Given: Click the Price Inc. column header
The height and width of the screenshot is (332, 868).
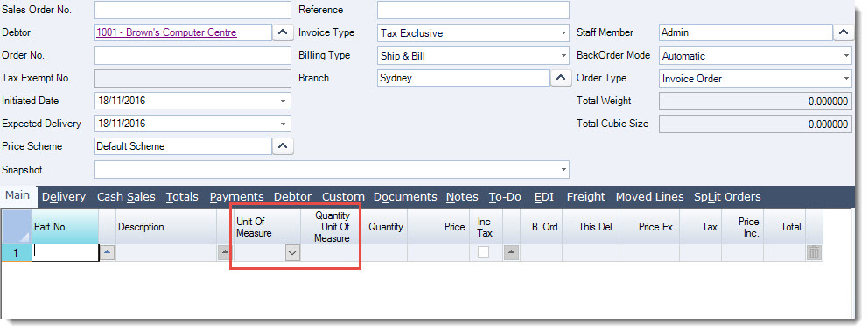Looking at the screenshot, I should [x=743, y=227].
